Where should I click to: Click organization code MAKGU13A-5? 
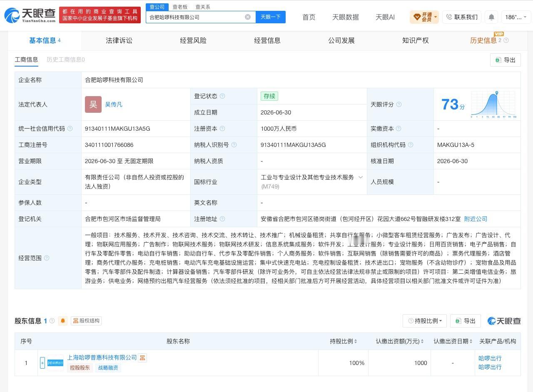[456, 145]
